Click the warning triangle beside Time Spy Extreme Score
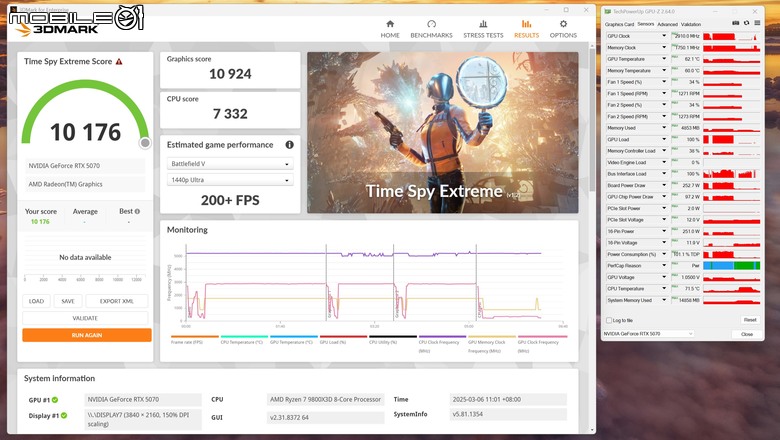This screenshot has width=780, height=440. pos(119,62)
